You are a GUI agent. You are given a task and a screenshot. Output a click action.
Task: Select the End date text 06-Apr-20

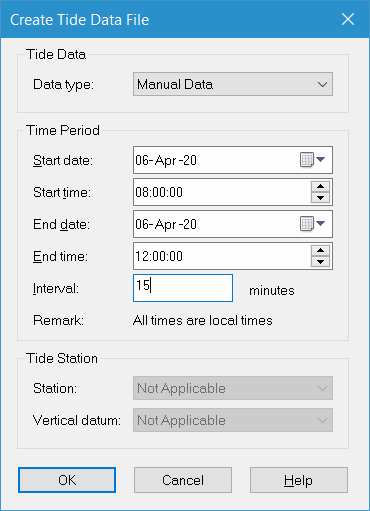166,224
